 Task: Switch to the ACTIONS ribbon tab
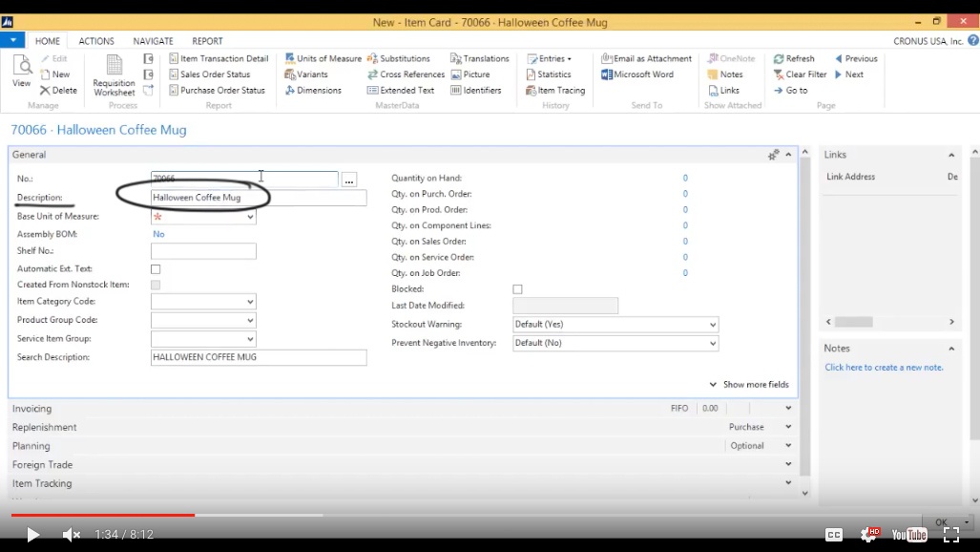click(96, 41)
